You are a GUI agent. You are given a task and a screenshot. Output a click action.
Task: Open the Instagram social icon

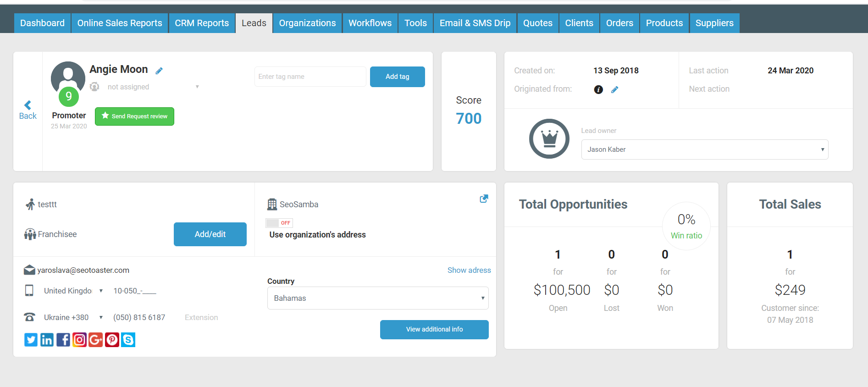[x=79, y=340]
